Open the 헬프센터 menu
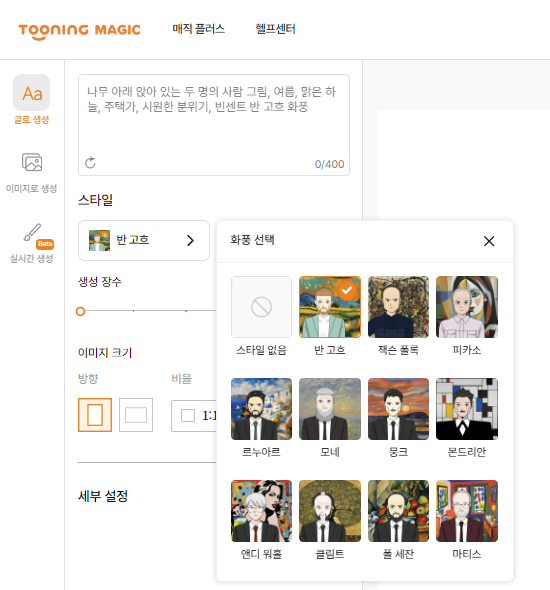The width and height of the screenshot is (550, 590). pyautogui.click(x=275, y=29)
